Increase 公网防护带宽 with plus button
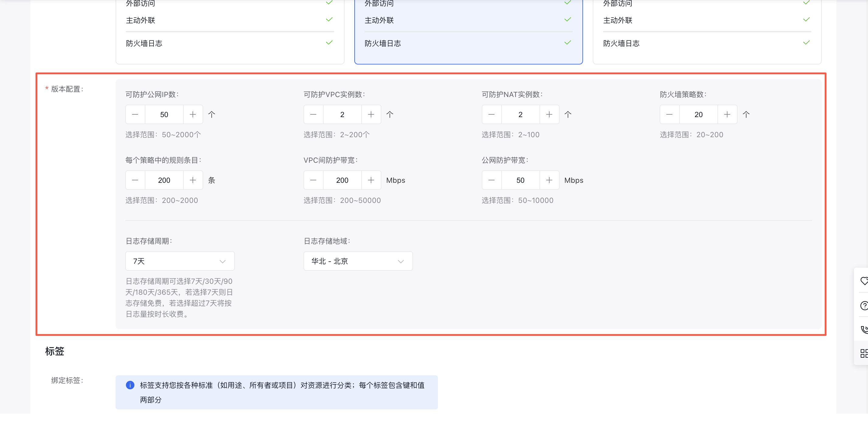 [x=549, y=180]
